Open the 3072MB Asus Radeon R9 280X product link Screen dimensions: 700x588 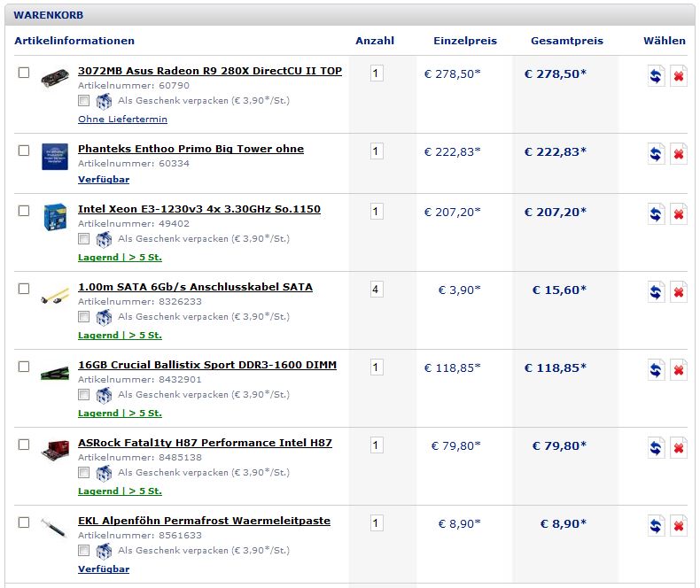click(x=209, y=71)
